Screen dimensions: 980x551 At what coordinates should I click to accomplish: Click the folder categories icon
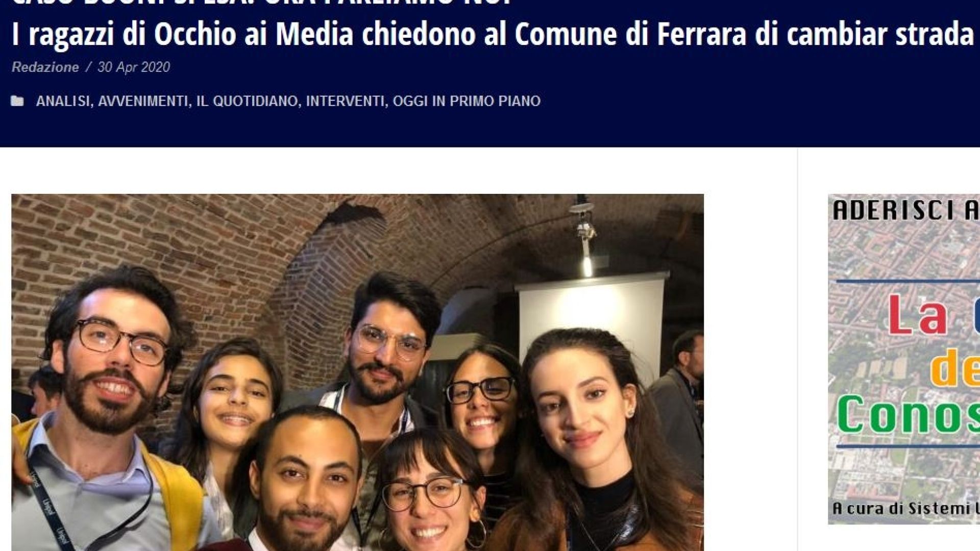pyautogui.click(x=17, y=101)
